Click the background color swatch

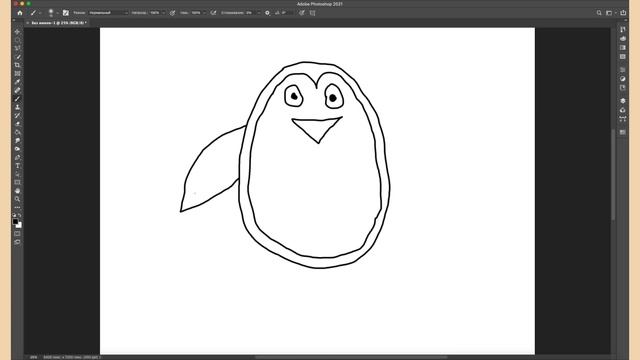(x=20, y=225)
